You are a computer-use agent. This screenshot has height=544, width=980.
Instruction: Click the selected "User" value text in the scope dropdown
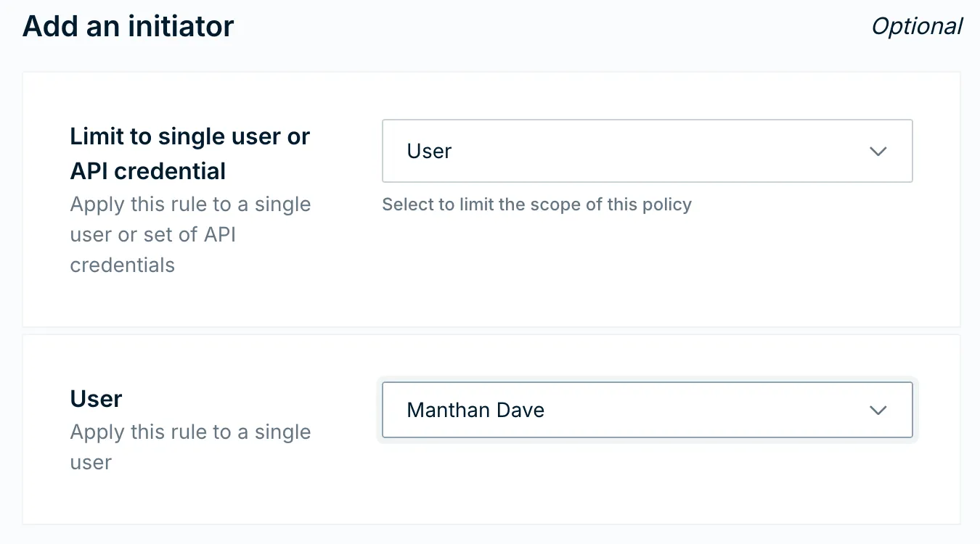(429, 151)
